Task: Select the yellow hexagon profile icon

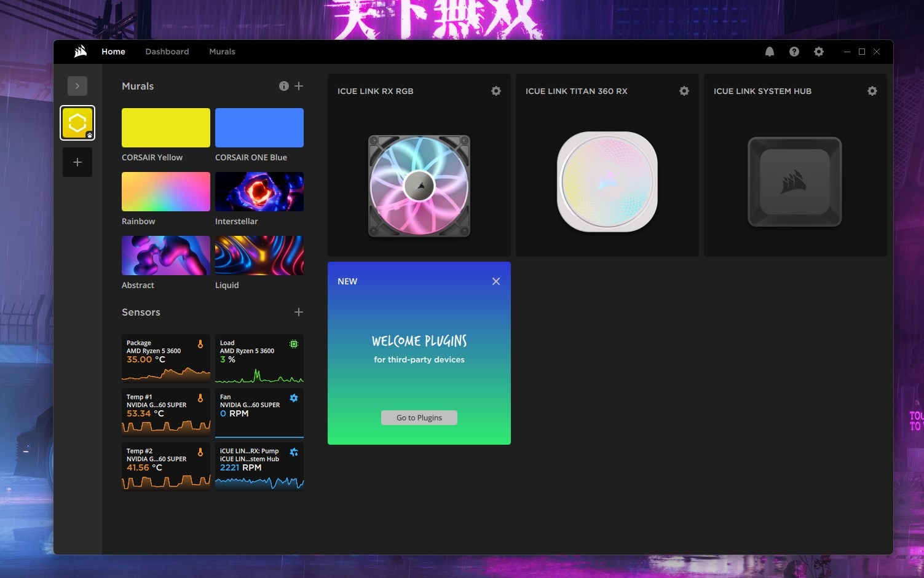Action: pos(77,123)
